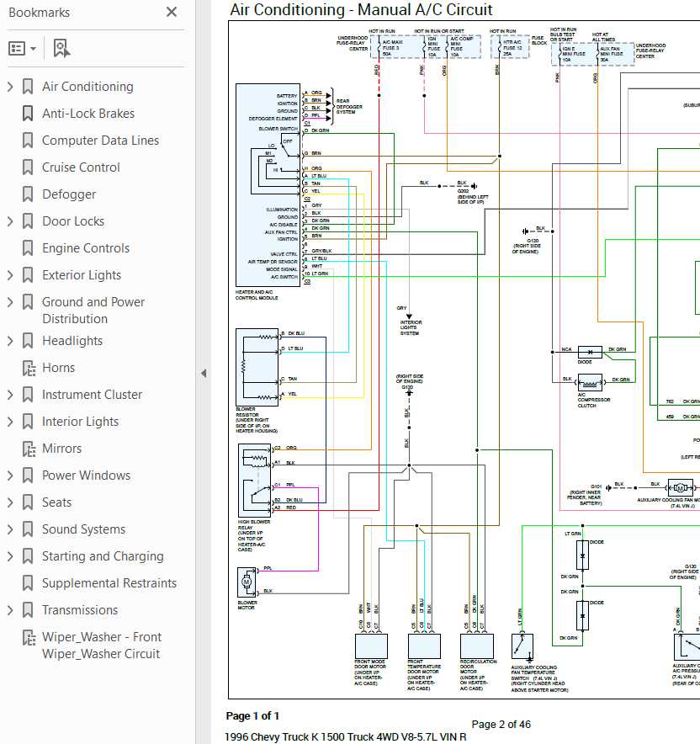700x744 pixels.
Task: Open the Transmissions bookmark
Action: pos(80,609)
